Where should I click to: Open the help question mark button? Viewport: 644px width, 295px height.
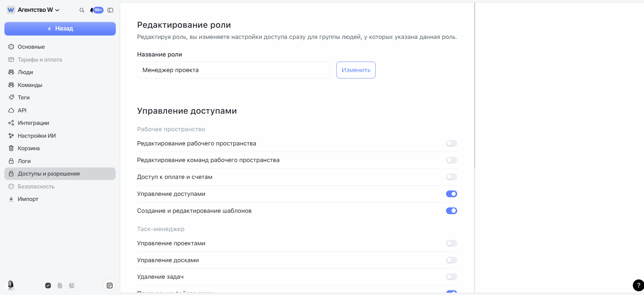[638, 285]
